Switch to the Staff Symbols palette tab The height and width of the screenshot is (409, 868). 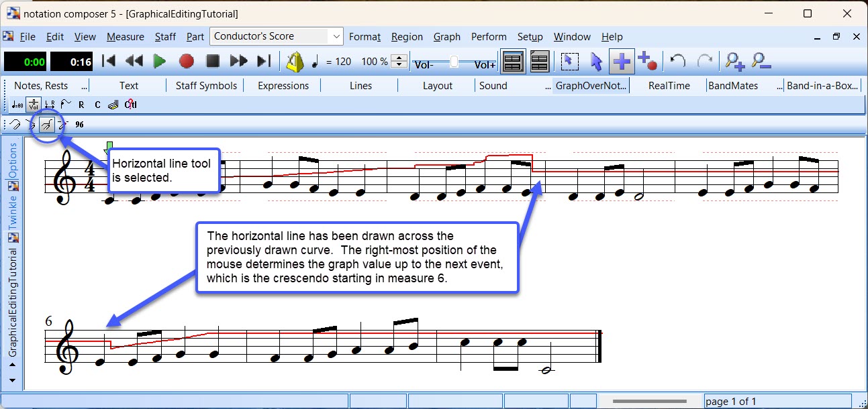(206, 86)
